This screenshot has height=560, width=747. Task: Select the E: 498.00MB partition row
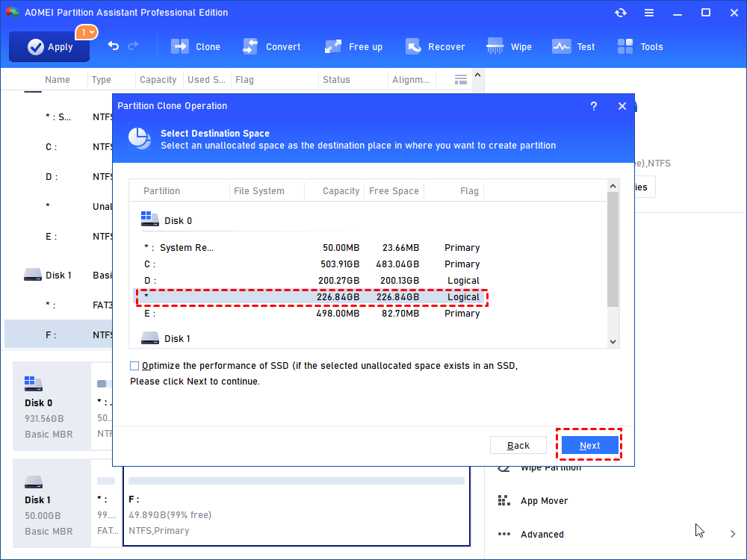311,314
